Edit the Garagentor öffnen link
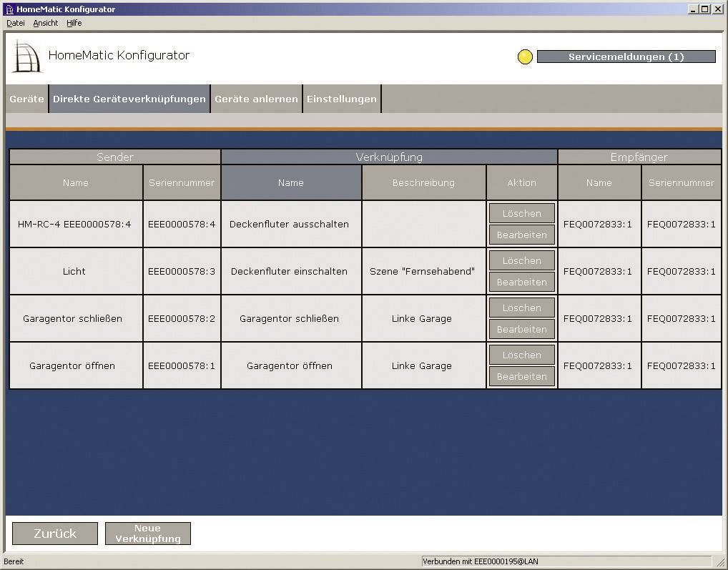 coord(521,376)
